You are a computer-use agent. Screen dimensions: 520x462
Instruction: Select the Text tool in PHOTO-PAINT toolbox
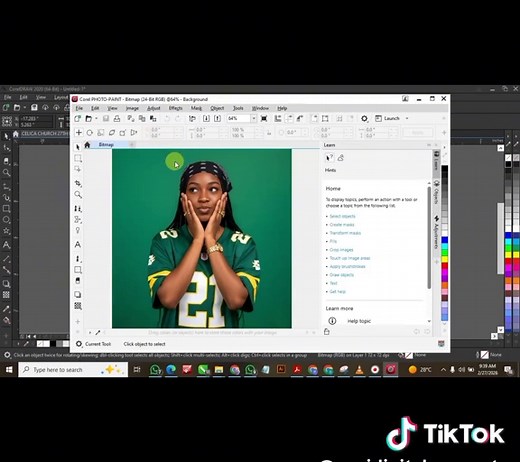click(78, 245)
